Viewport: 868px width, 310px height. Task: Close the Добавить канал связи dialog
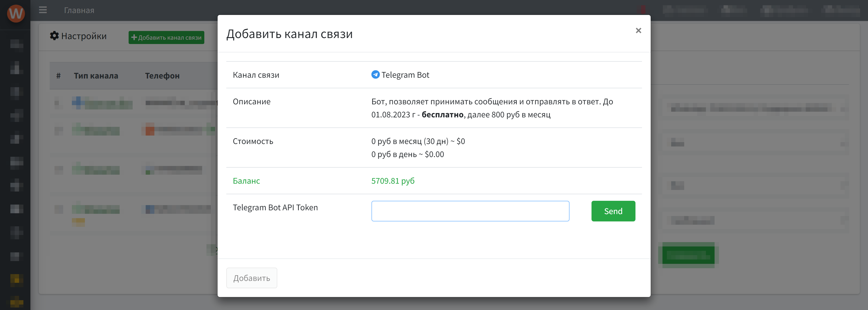[x=638, y=31]
